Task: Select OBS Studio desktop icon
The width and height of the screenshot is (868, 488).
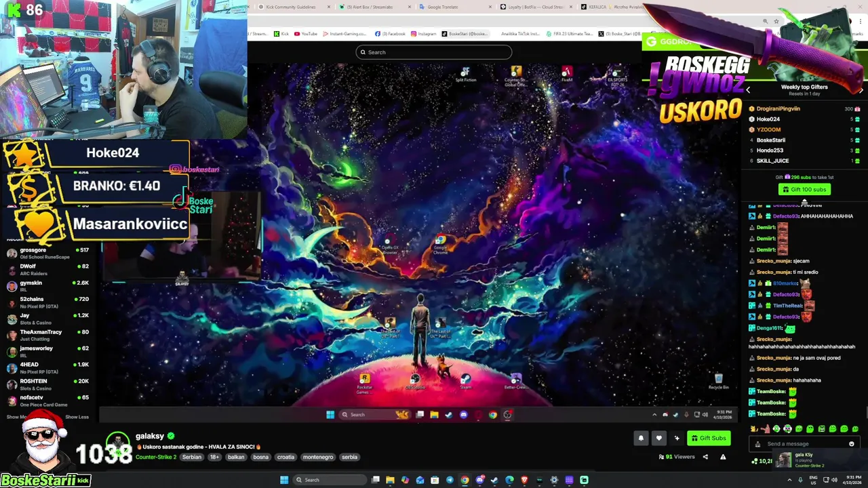Action: (x=414, y=382)
